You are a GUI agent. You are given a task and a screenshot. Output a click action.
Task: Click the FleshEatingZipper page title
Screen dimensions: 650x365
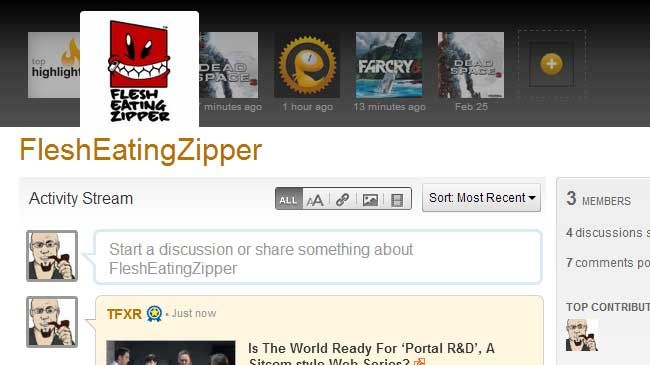click(141, 150)
